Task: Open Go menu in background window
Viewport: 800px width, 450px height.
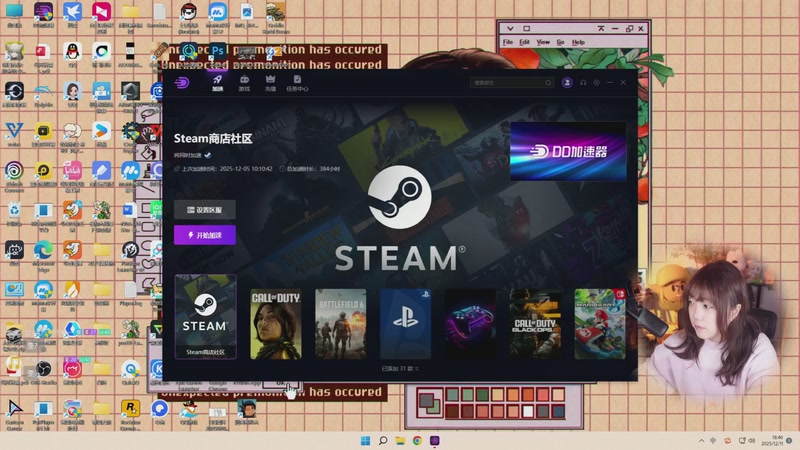Action: tap(560, 42)
